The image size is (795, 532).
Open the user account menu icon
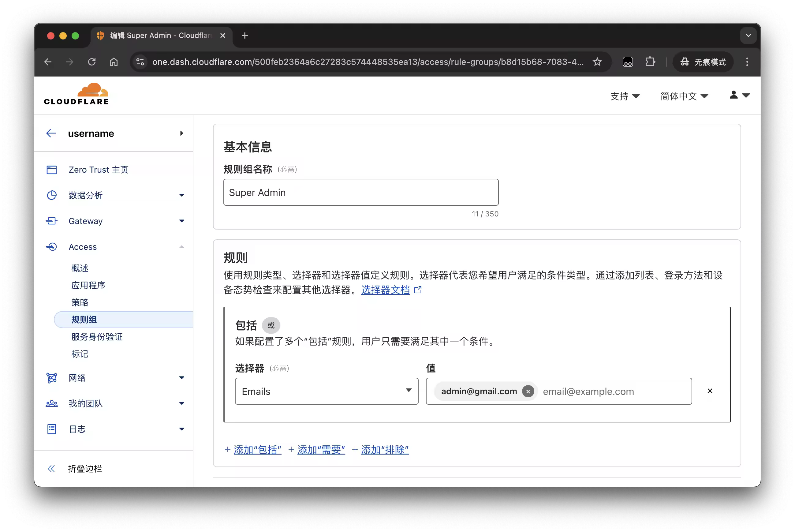[x=739, y=95]
